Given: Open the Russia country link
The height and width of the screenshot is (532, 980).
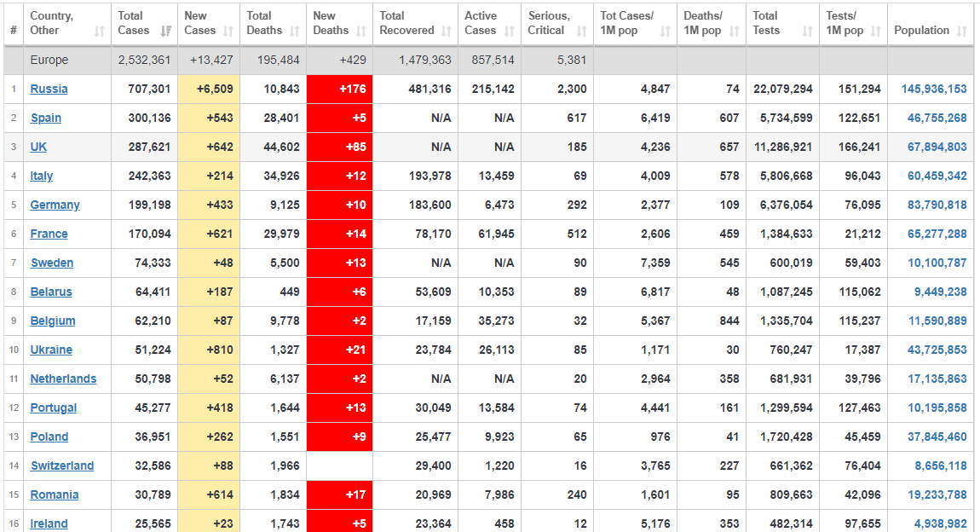Looking at the screenshot, I should click(49, 89).
